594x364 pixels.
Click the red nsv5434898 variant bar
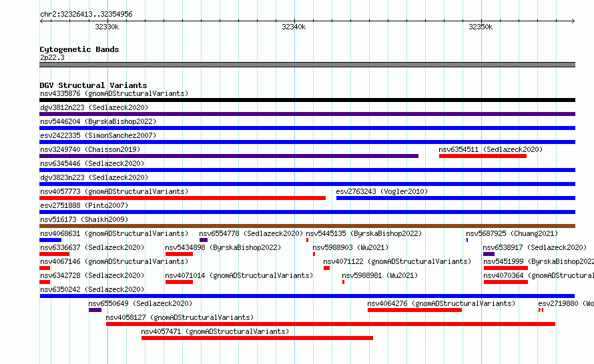179,254
